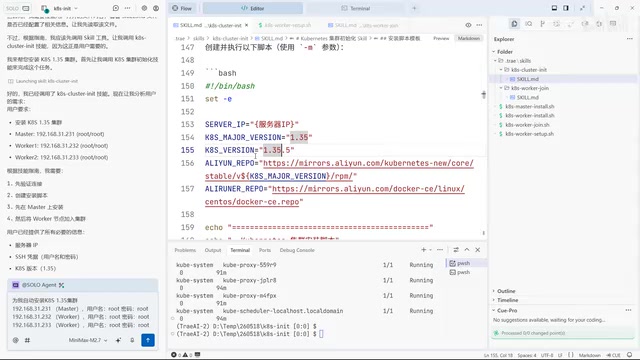Viewport: 640px width, 360px height.
Task: Click the @SOLO Agent tag
Action: [x=38, y=285]
